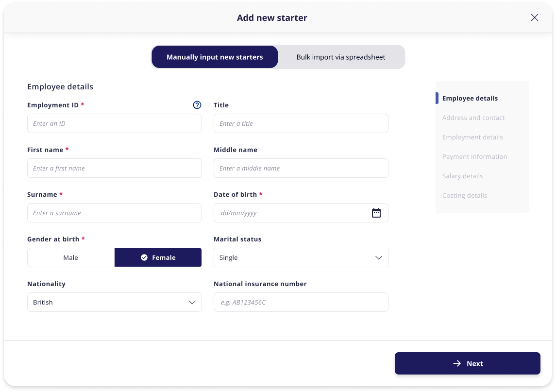Image resolution: width=556 pixels, height=392 pixels.
Task: Open the date of birth calendar picker
Action: [x=376, y=213]
